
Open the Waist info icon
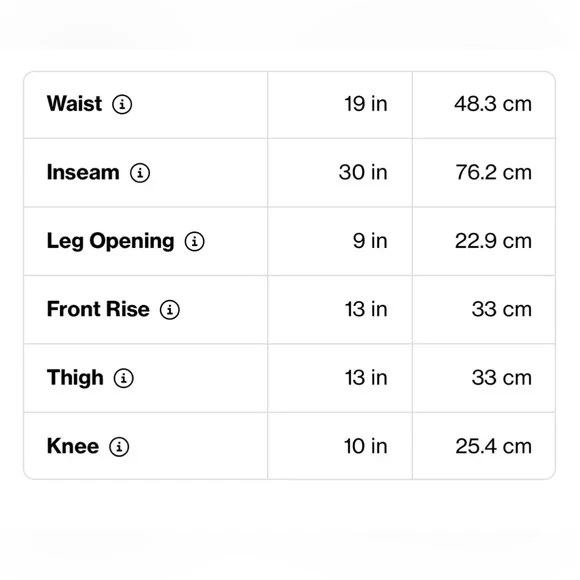click(122, 104)
